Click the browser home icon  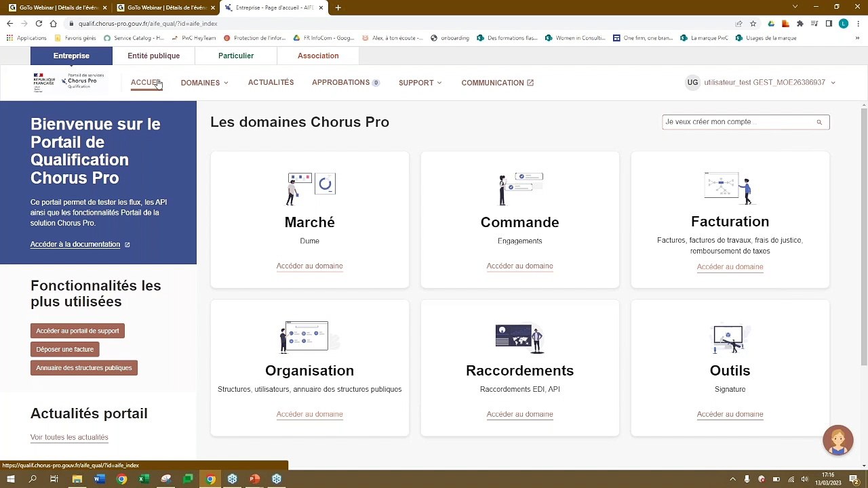pyautogui.click(x=53, y=23)
